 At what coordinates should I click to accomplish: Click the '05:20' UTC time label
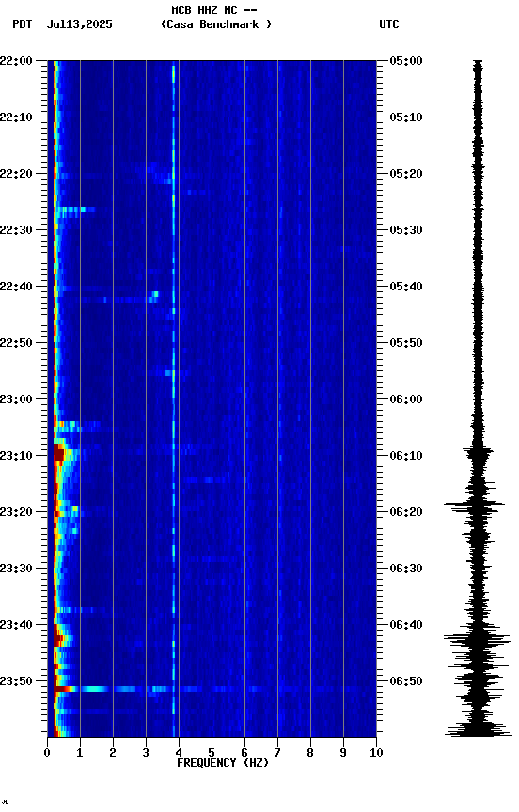406,174
